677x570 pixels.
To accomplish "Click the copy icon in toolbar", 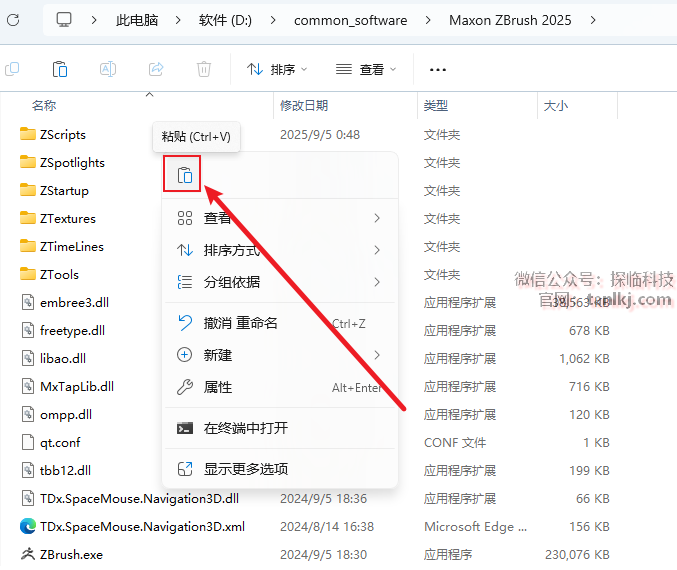I will point(12,69).
